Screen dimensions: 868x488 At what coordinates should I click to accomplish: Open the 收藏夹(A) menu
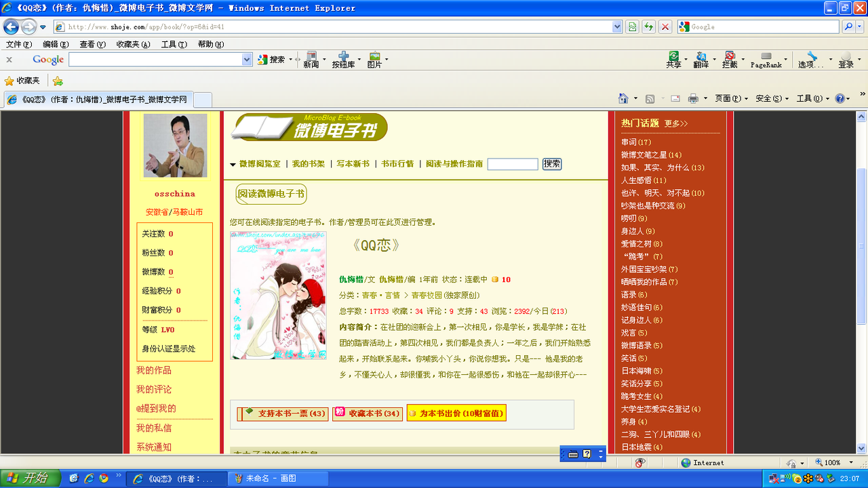point(133,44)
